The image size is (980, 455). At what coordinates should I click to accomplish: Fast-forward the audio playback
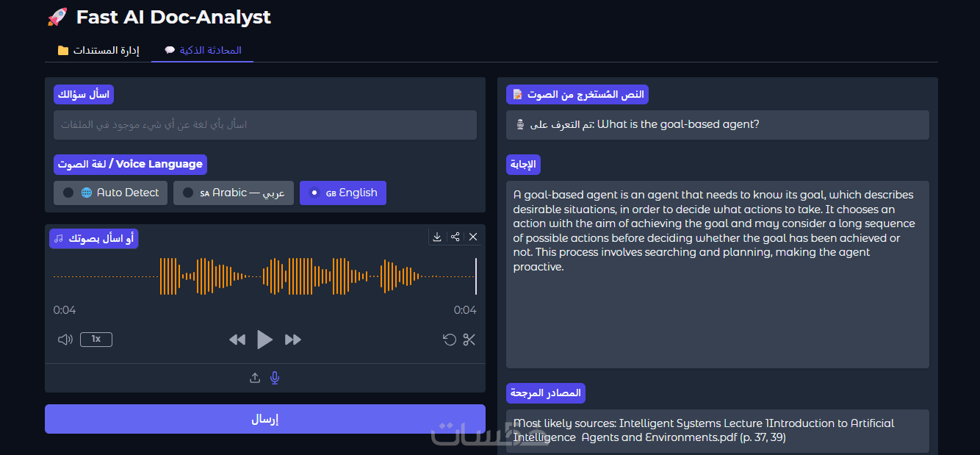click(293, 340)
